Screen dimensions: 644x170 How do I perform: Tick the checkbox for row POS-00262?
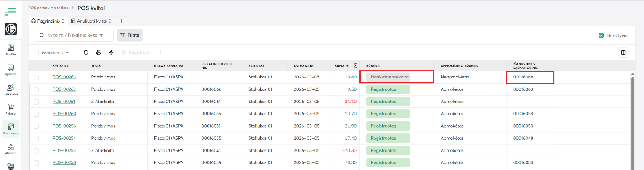[36, 89]
